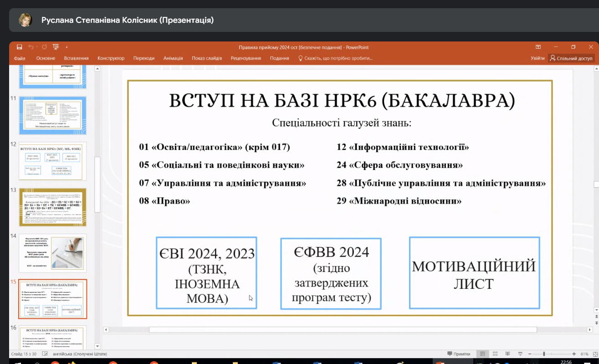Click the slide panel scroll-up arrow
This screenshot has width=599, height=364.
[x=97, y=69]
